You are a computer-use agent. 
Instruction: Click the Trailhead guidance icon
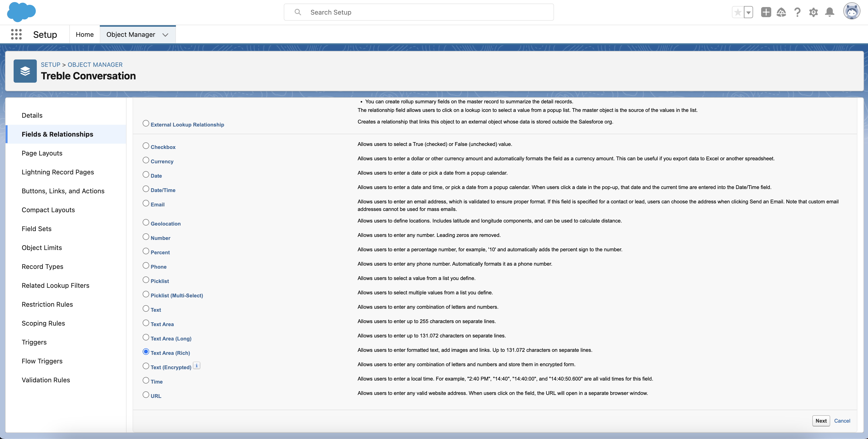point(781,12)
